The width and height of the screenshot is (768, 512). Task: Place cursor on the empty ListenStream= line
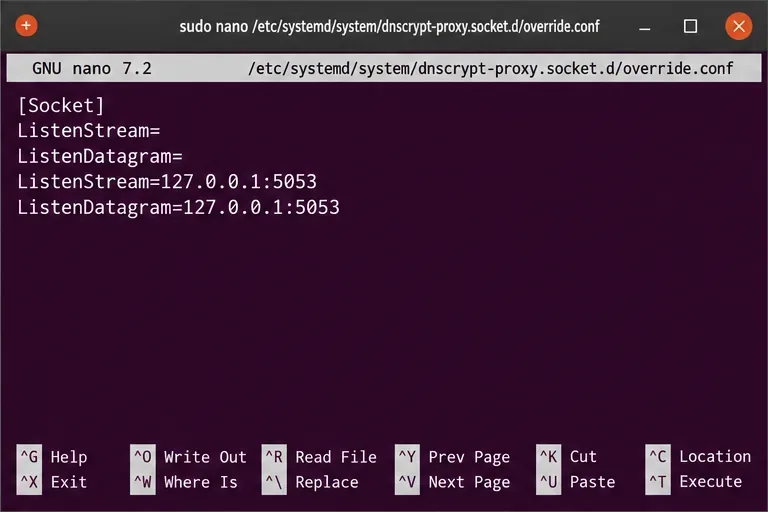tap(89, 131)
